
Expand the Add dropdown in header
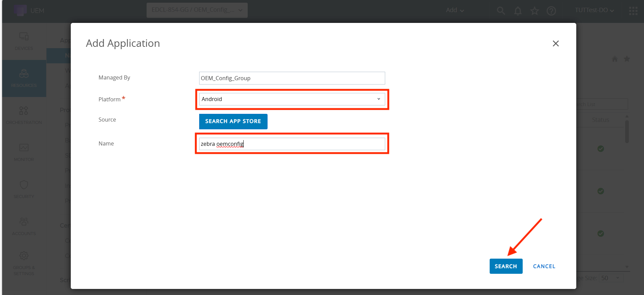455,10
